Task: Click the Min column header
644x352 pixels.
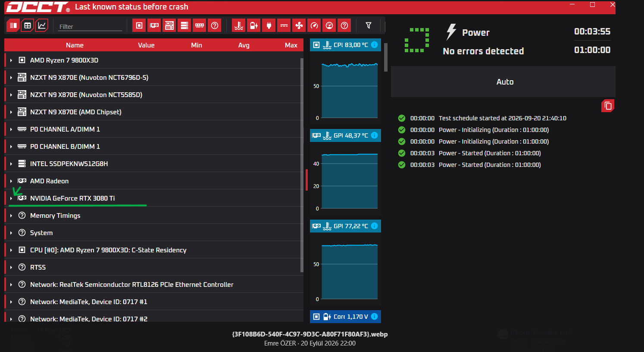Action: click(197, 45)
